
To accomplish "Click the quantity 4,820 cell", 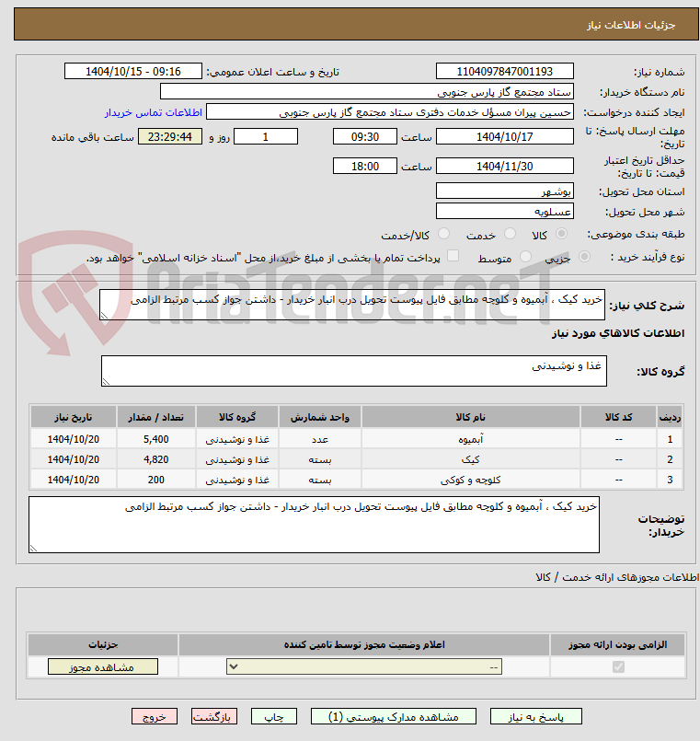I will 155,459.
